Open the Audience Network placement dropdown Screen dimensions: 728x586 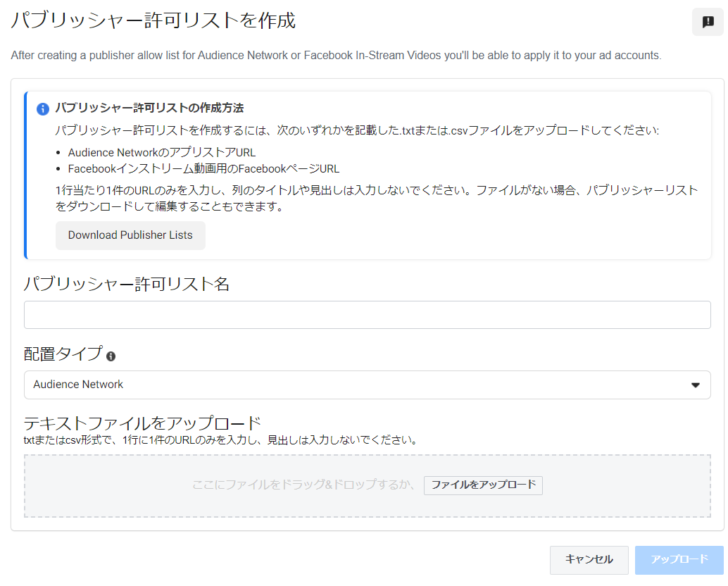pos(366,385)
